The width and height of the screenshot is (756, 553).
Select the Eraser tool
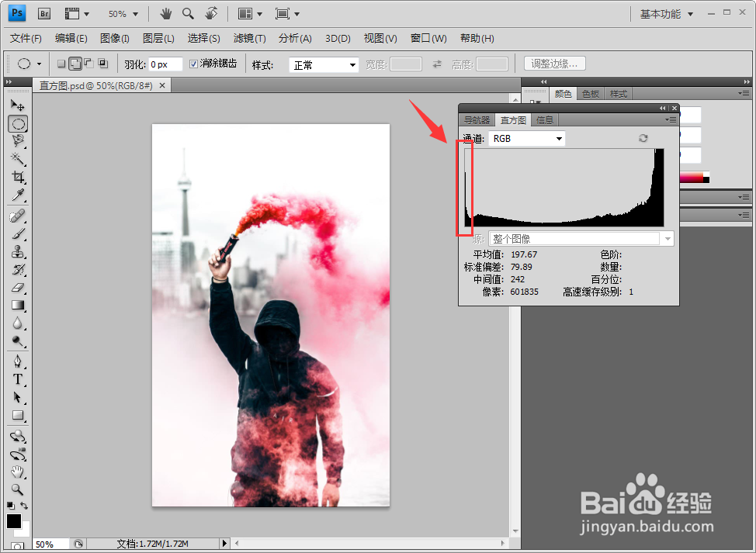tap(18, 288)
